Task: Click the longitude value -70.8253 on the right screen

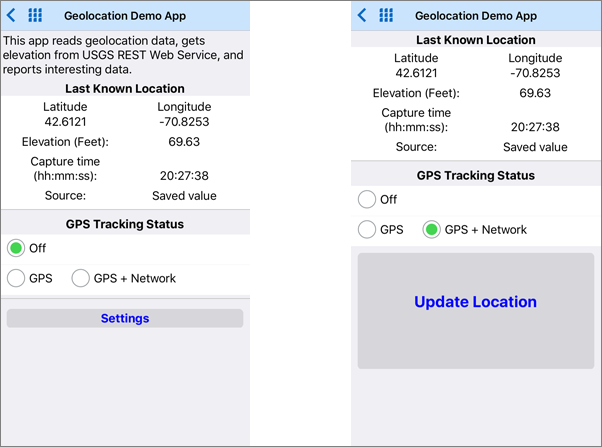Action: pos(534,72)
